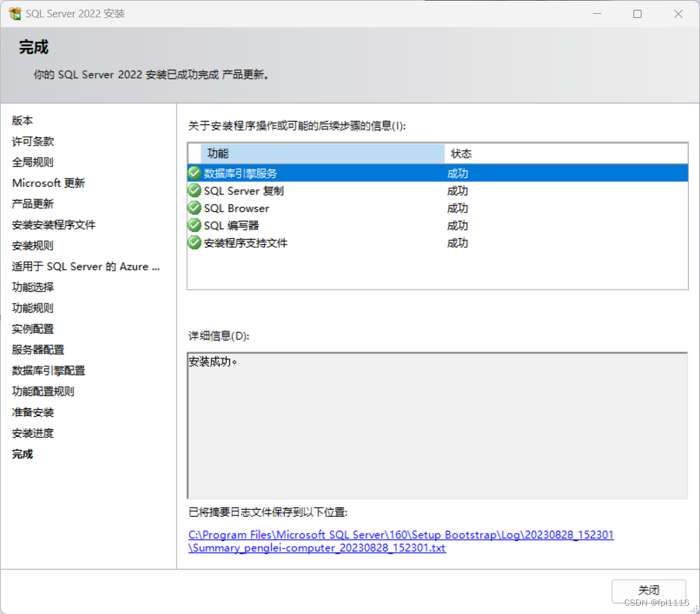Image resolution: width=700 pixels, height=614 pixels.
Task: Click the 成功 status of 安装程序支持文件
Action: click(457, 243)
